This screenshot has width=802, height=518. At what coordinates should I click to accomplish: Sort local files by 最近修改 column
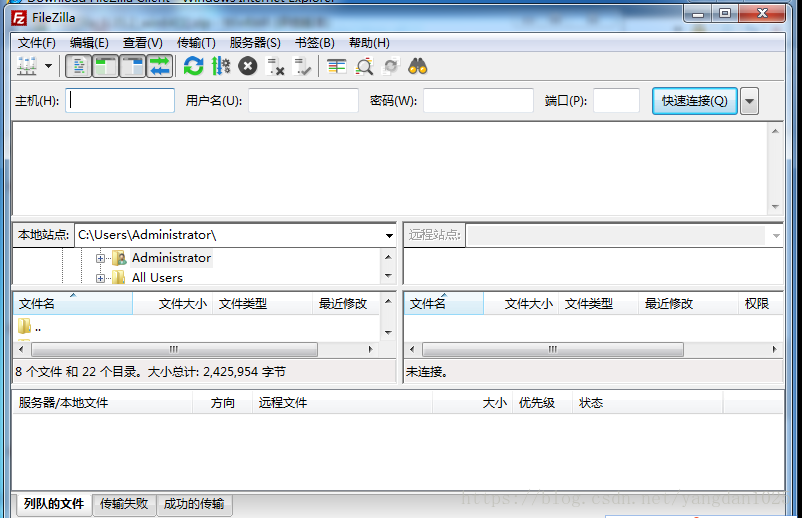[346, 304]
